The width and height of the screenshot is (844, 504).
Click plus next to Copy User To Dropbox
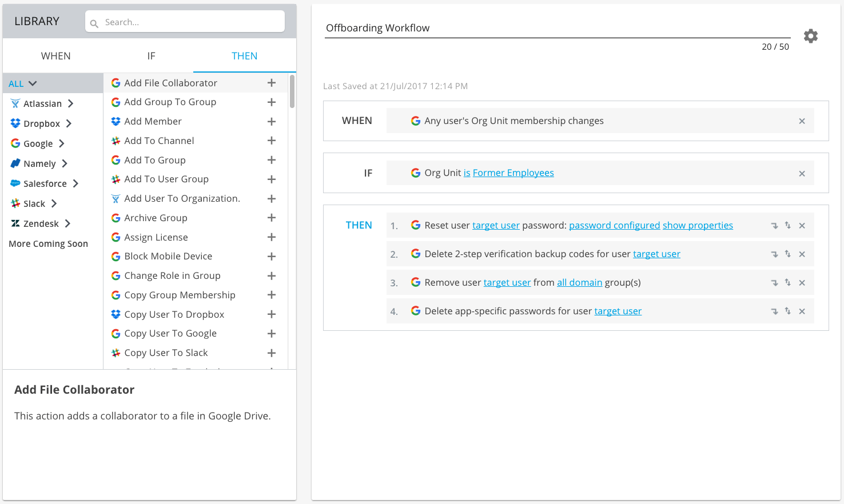click(x=272, y=314)
